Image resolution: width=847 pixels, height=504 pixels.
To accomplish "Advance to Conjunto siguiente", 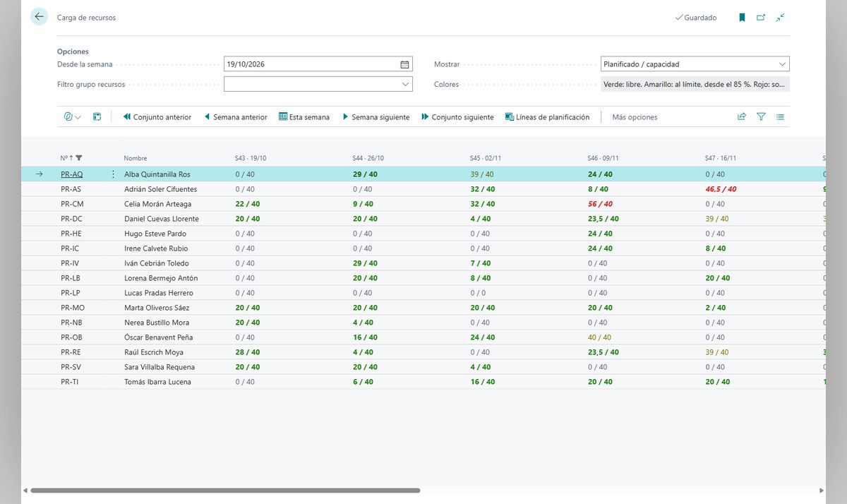I will (x=457, y=117).
